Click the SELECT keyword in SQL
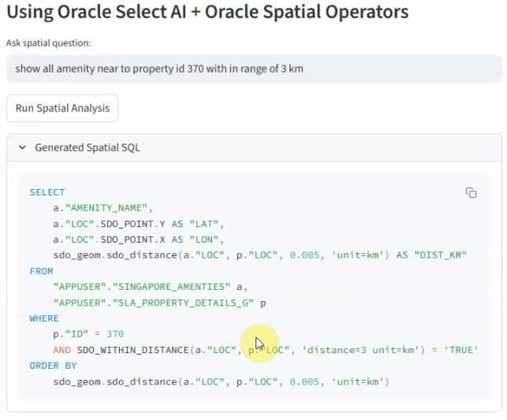The width and height of the screenshot is (507, 420). pos(47,192)
